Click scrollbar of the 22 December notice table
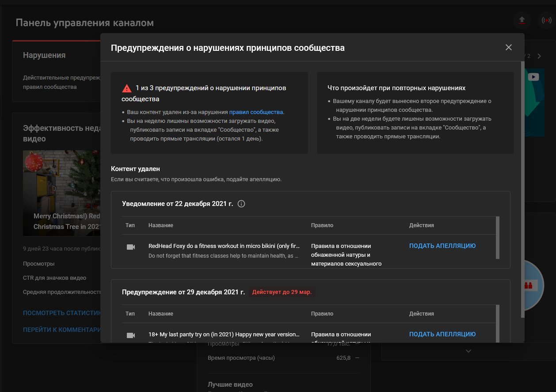The height and width of the screenshot is (392, 556). pyautogui.click(x=498, y=237)
